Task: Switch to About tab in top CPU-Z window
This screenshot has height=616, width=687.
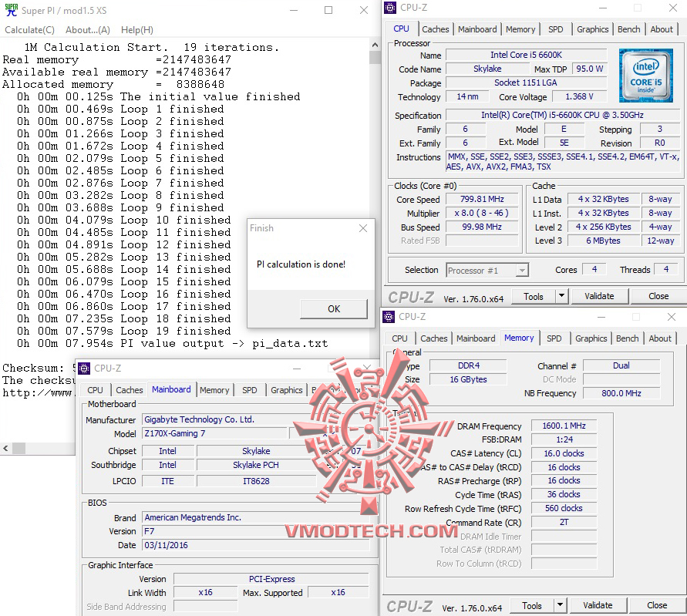Action: point(661,29)
